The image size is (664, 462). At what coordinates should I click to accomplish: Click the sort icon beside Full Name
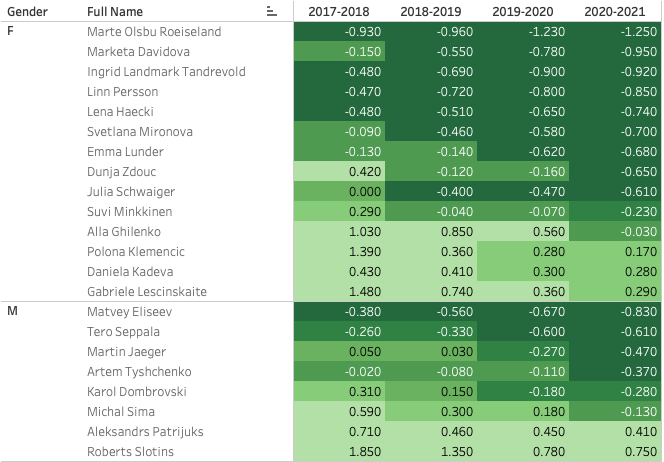[x=271, y=11]
